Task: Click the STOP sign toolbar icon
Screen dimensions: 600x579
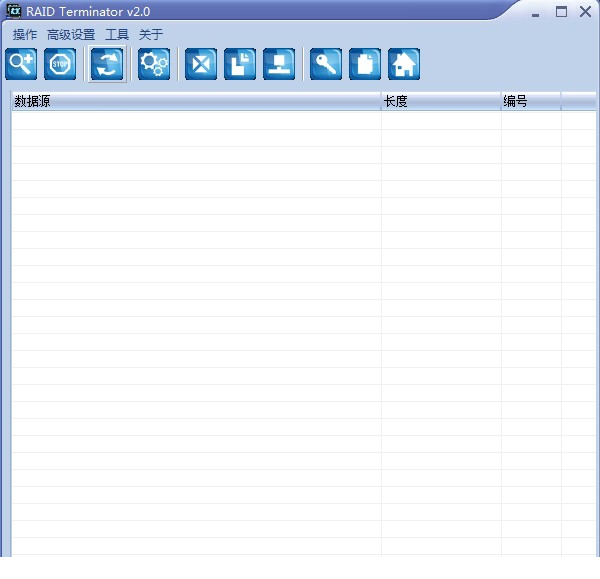Action: tap(60, 64)
